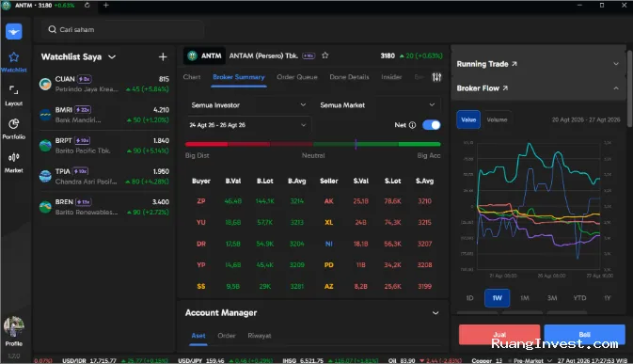The image size is (633, 364).
Task: Open the Riwayat tab in Account Manager
Action: pyautogui.click(x=260, y=336)
